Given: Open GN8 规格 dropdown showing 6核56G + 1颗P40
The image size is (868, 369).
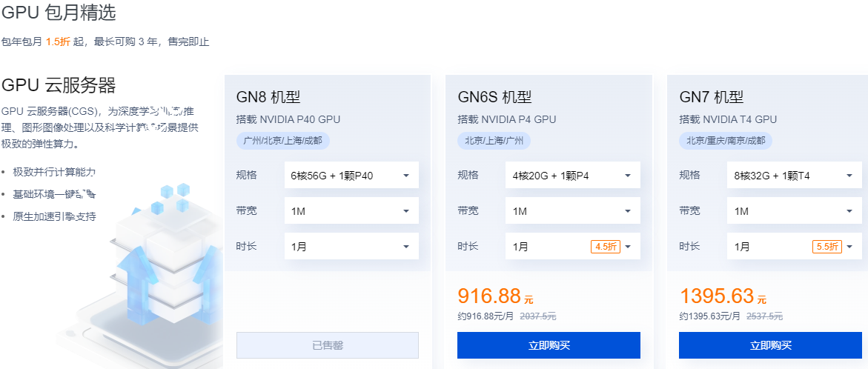Looking at the screenshot, I should coord(351,176).
